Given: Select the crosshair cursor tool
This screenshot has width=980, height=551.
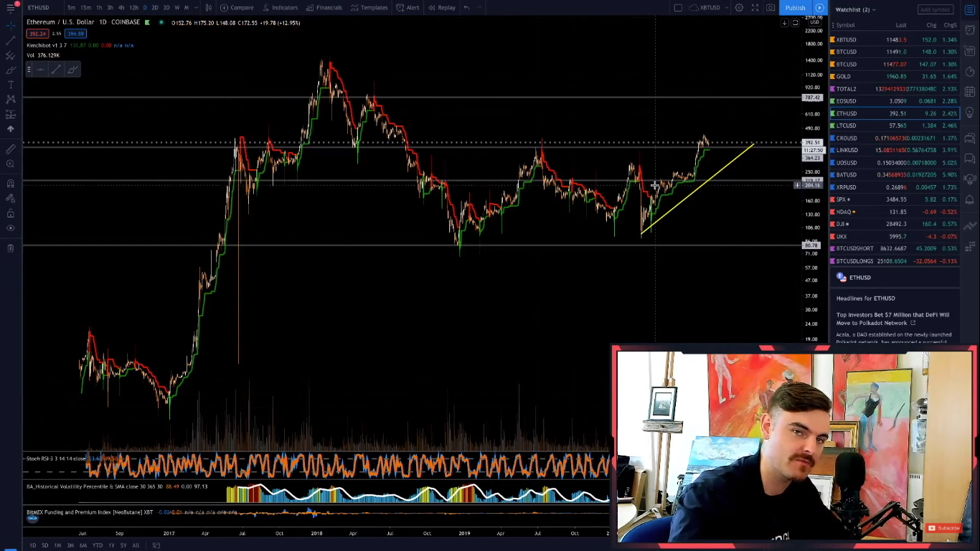Looking at the screenshot, I should (10, 26).
